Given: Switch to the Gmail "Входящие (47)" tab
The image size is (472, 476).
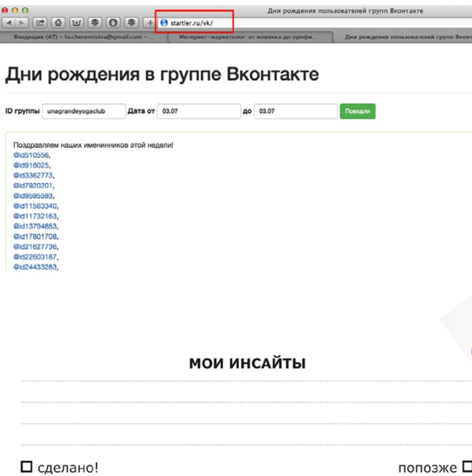Looking at the screenshot, I should (x=83, y=37).
